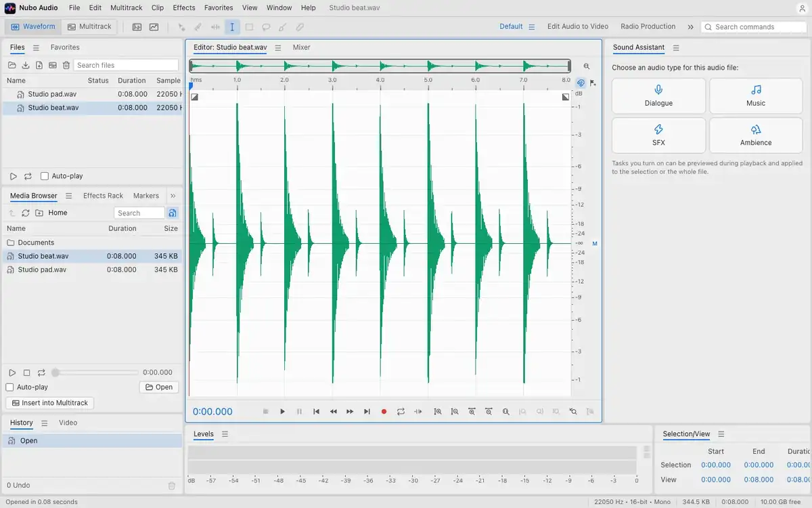The height and width of the screenshot is (508, 812).
Task: Click the spectral pitch display icon in toolbar
Action: (154, 27)
